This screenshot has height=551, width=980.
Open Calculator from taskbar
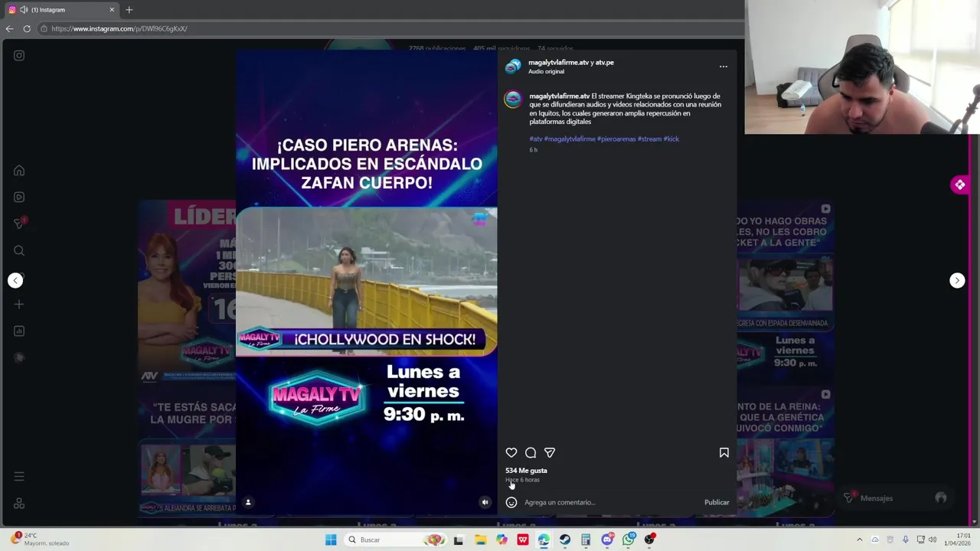(x=586, y=540)
